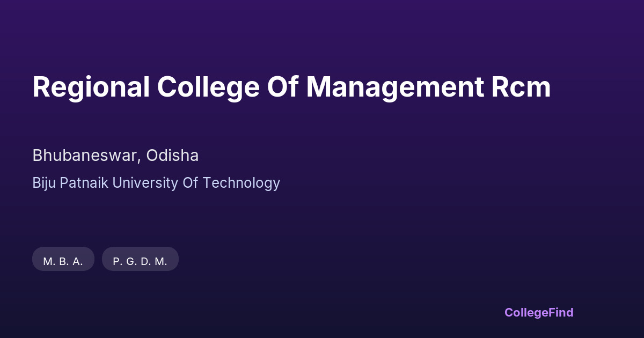Select the state name "Odisha"
Image resolution: width=644 pixels, height=338 pixels.
click(x=173, y=156)
